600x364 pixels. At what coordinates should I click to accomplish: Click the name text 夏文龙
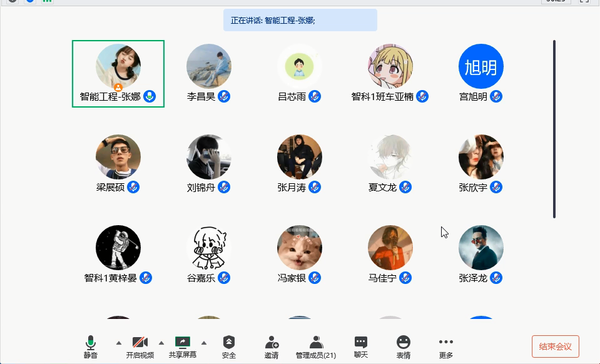tap(383, 188)
